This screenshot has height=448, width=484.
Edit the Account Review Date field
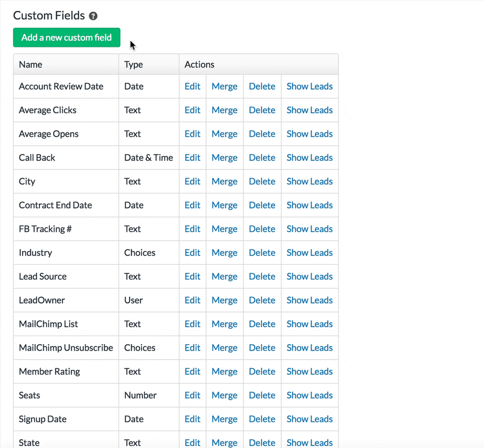192,86
